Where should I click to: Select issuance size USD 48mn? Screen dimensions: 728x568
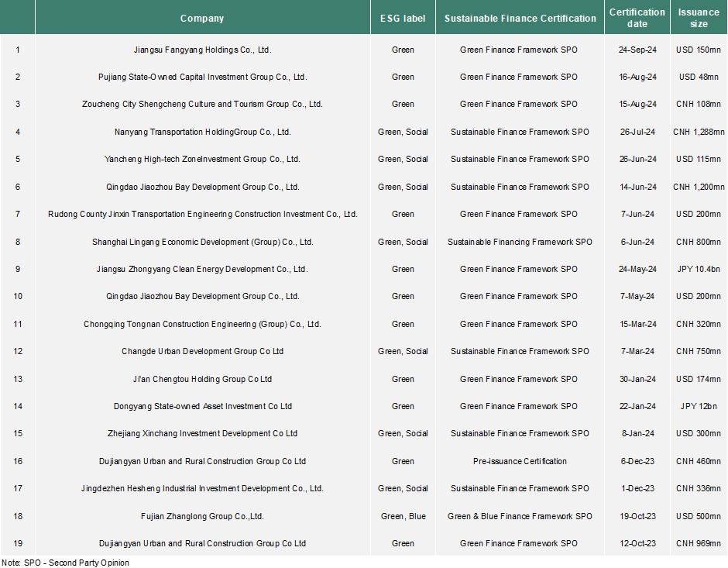pos(699,77)
